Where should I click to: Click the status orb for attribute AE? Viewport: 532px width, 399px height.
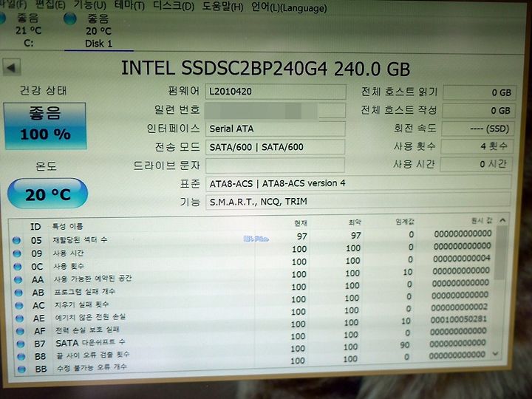20,318
